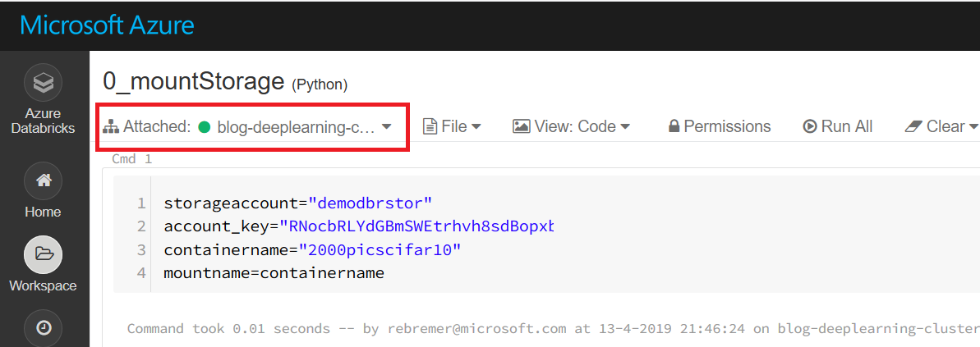Viewport: 980px width, 347px height.
Task: Open the Workspace folder icon
Action: point(43,254)
